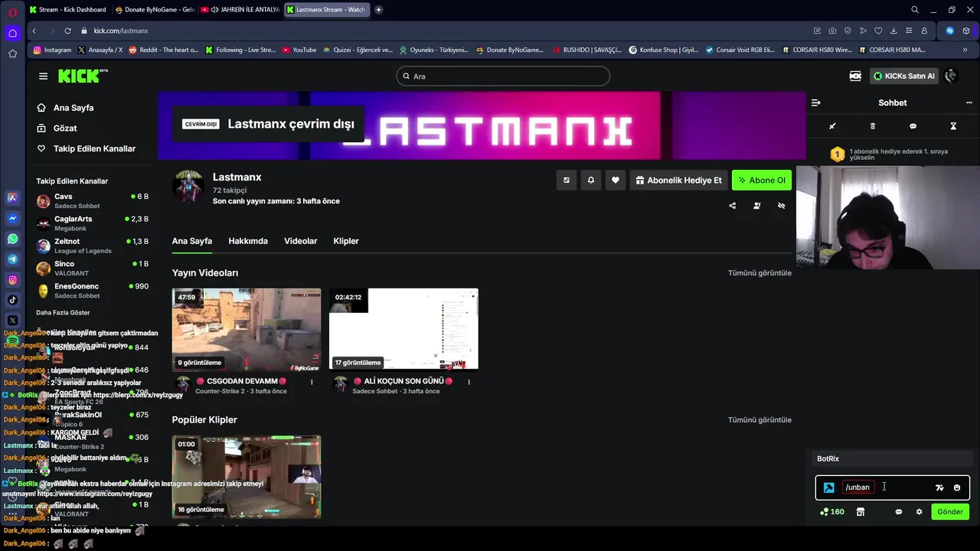Open Ana Sayfa in sidebar

click(x=67, y=108)
